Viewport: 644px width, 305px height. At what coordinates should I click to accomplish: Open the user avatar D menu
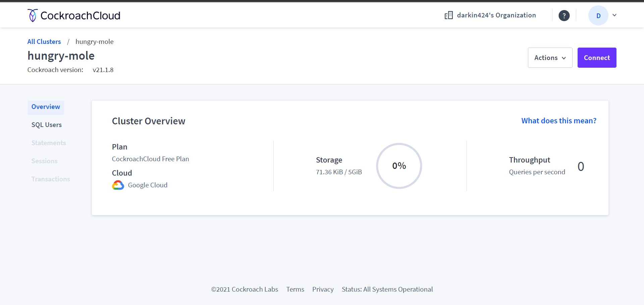click(598, 15)
